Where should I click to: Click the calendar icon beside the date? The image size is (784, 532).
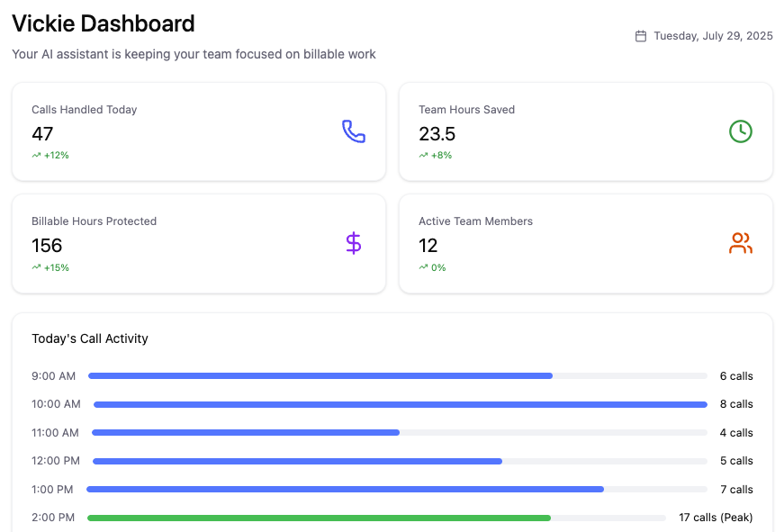click(641, 36)
